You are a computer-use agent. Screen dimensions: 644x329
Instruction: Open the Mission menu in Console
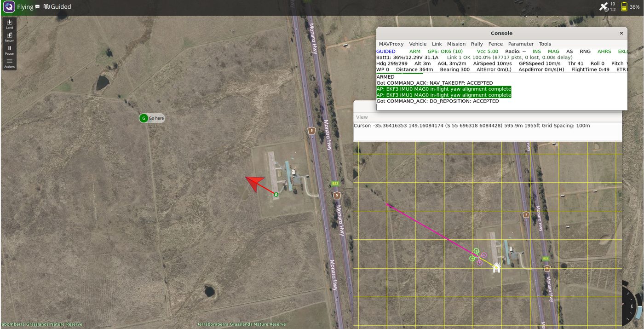[x=456, y=44]
